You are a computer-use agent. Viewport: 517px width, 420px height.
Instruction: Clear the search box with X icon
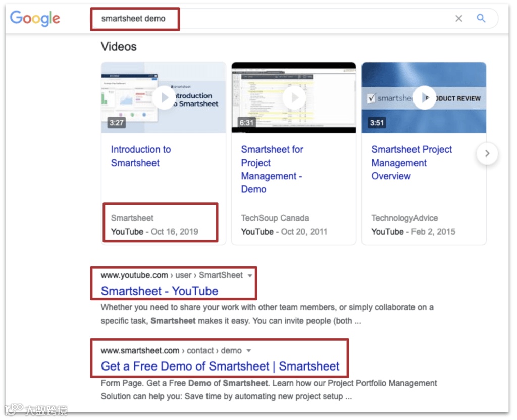[x=458, y=19]
